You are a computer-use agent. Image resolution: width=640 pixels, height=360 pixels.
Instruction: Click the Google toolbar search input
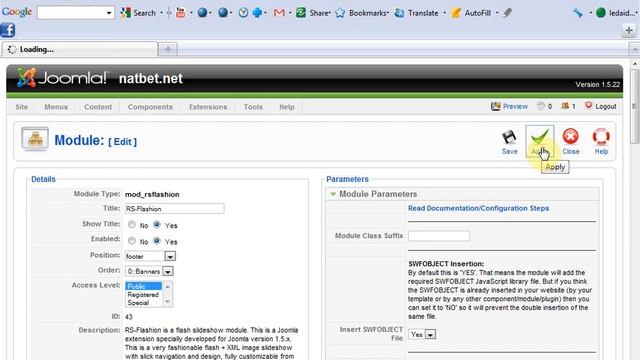tap(71, 13)
